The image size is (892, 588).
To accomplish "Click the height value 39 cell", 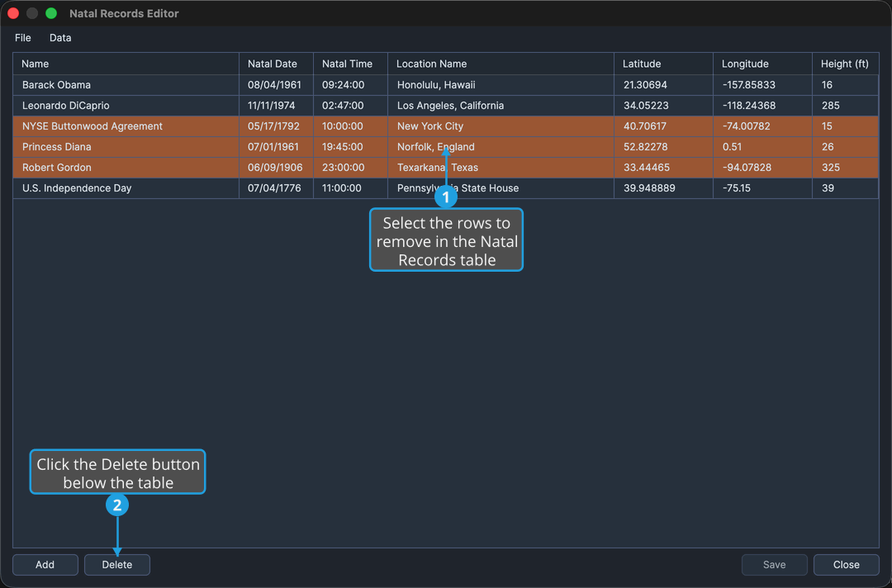I will pos(846,188).
